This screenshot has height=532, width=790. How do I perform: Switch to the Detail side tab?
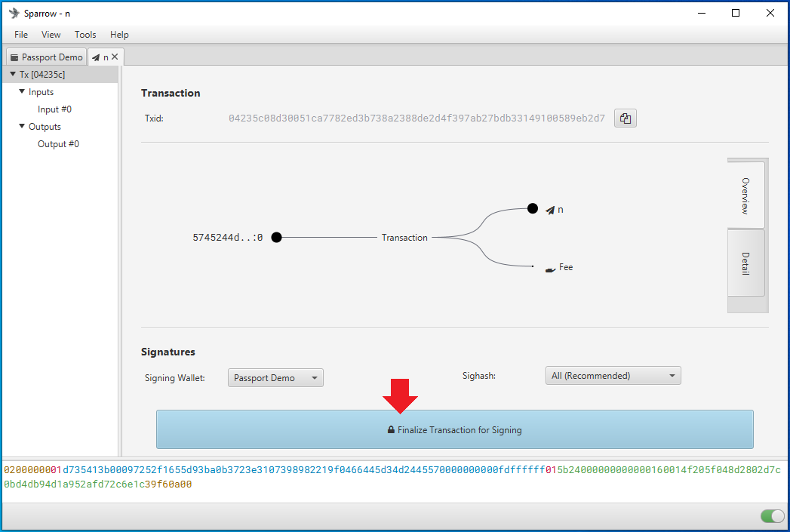tap(745, 263)
